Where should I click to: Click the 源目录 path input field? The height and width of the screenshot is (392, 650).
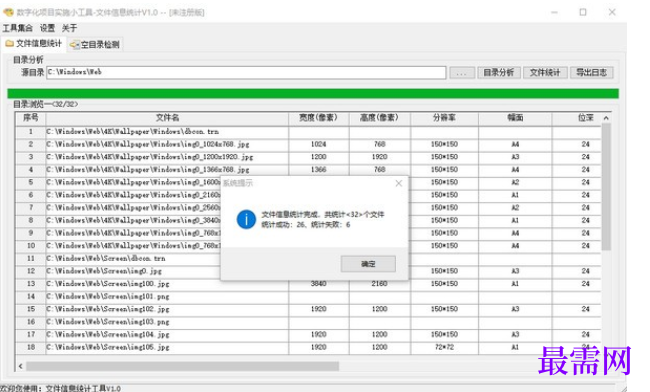pyautogui.click(x=246, y=72)
